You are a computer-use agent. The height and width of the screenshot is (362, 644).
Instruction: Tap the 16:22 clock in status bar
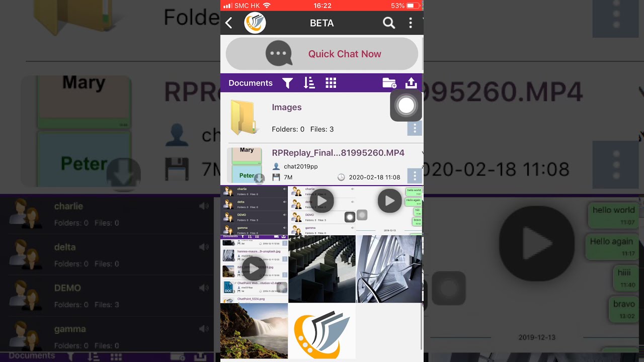[x=322, y=6]
